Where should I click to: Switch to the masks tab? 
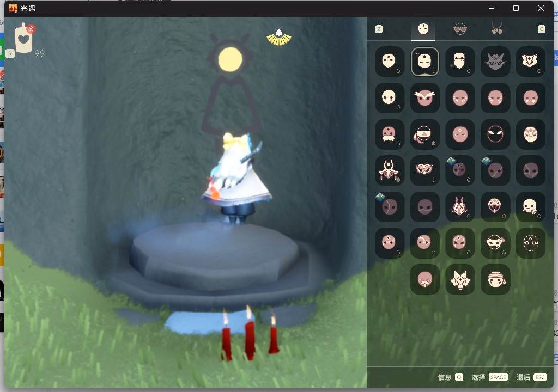[423, 29]
